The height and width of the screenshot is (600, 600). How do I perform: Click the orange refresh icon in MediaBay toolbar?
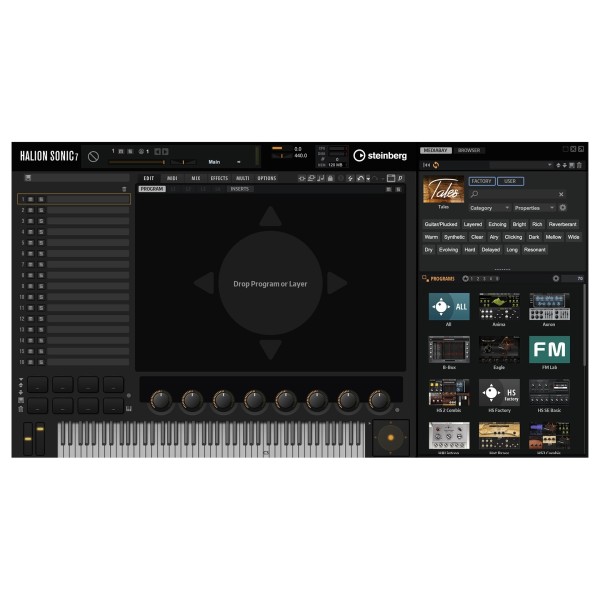coord(436,165)
